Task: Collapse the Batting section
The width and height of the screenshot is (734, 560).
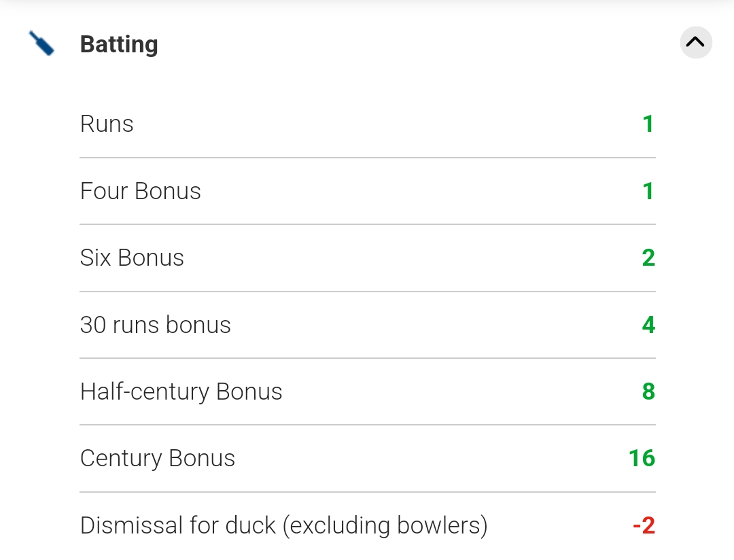Action: [x=695, y=43]
